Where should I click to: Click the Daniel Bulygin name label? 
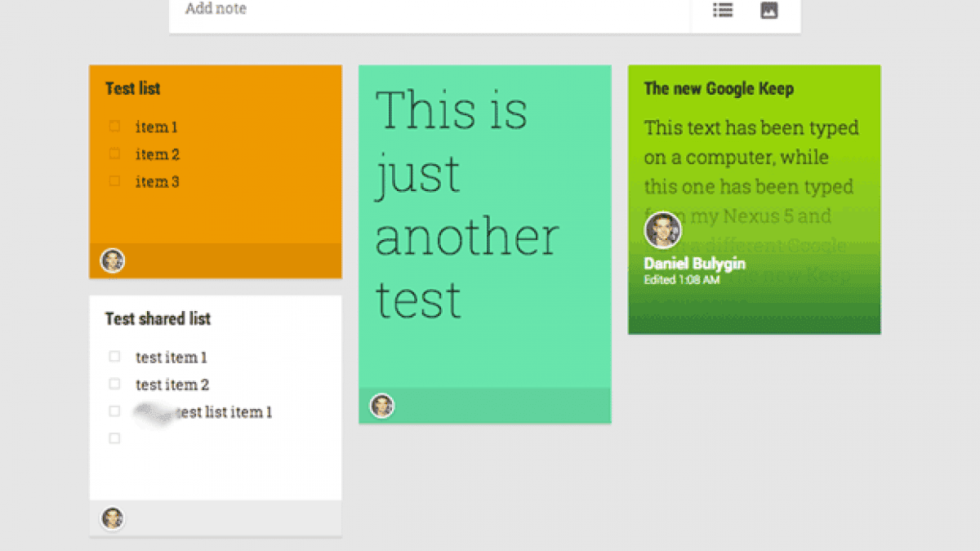(694, 264)
